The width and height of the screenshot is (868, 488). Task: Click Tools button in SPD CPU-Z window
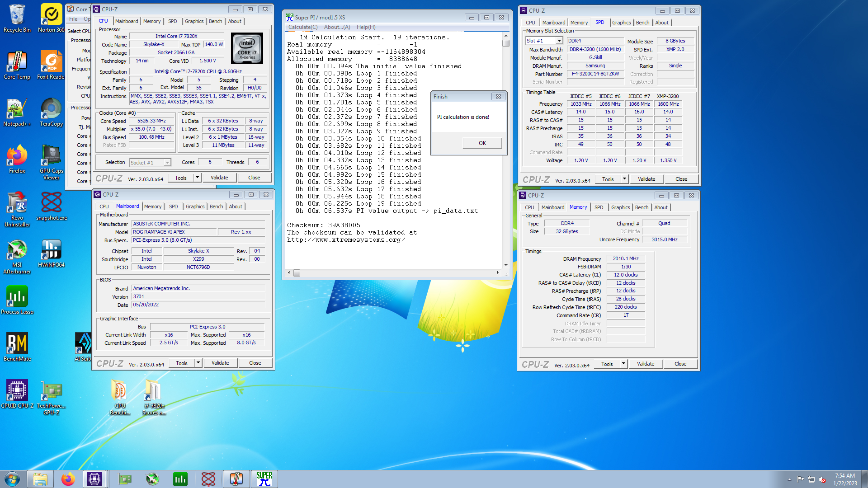pyautogui.click(x=608, y=179)
